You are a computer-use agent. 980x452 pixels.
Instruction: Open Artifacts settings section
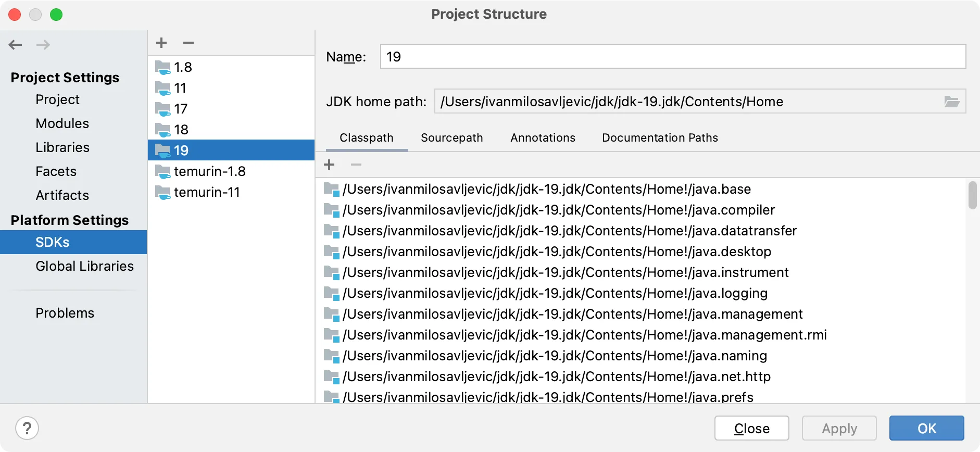click(x=73, y=195)
